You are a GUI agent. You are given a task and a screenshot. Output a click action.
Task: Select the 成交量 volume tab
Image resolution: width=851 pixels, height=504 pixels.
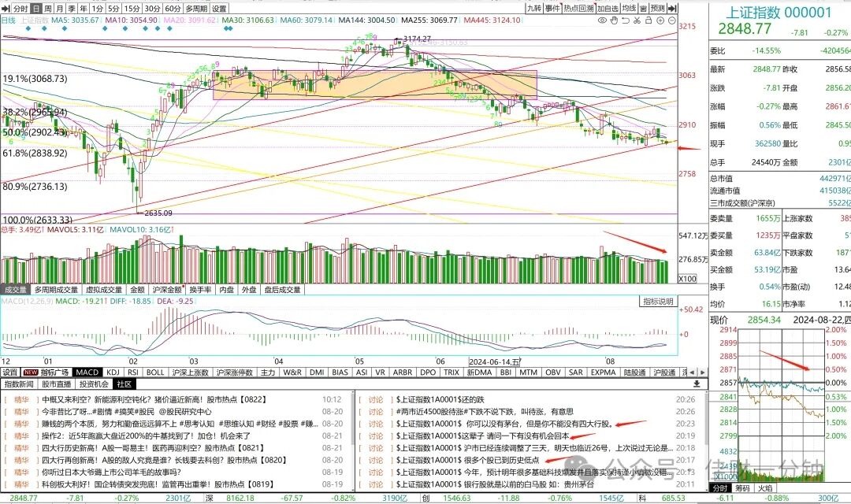[15, 290]
